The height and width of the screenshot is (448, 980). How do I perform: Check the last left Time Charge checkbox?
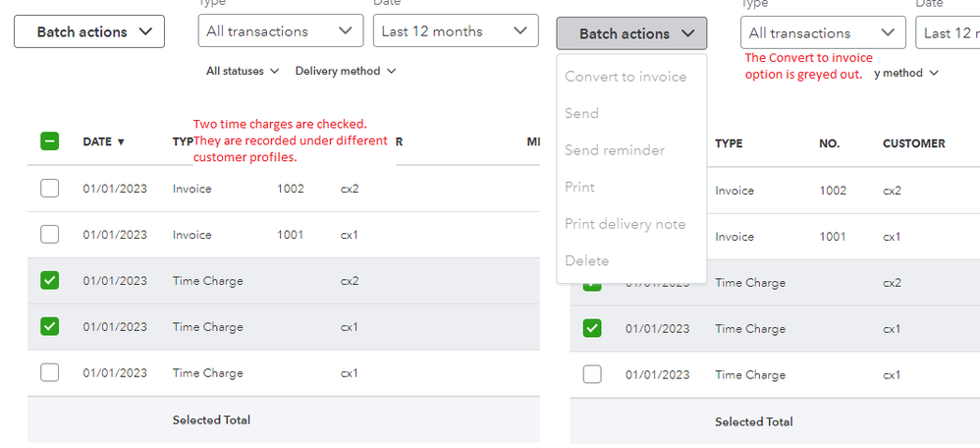click(49, 373)
